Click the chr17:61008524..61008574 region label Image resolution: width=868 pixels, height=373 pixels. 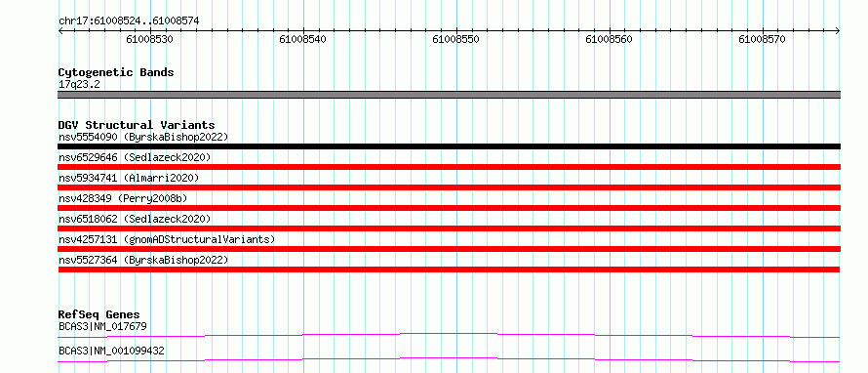click(x=129, y=21)
